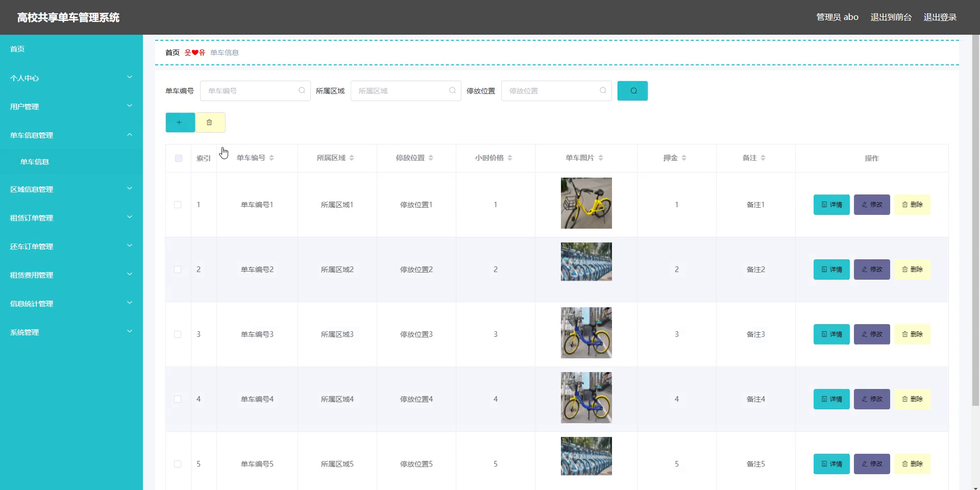This screenshot has width=980, height=490.
Task: Click 删除 for 单车编号1 row
Action: (912, 205)
